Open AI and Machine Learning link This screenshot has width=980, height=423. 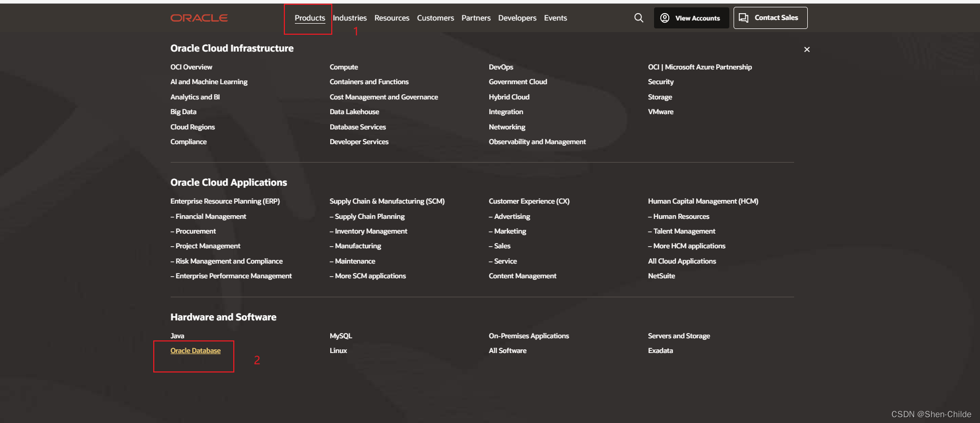[x=209, y=82]
